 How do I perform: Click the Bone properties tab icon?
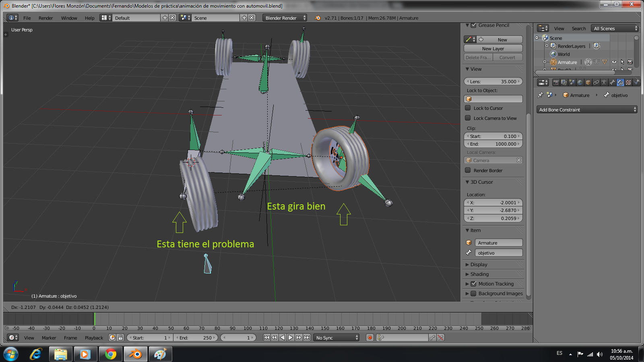click(612, 82)
